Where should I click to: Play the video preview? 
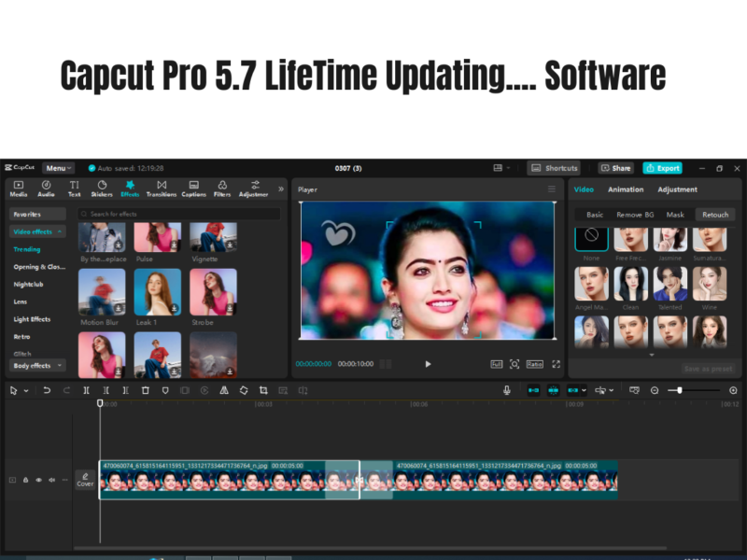point(428,364)
